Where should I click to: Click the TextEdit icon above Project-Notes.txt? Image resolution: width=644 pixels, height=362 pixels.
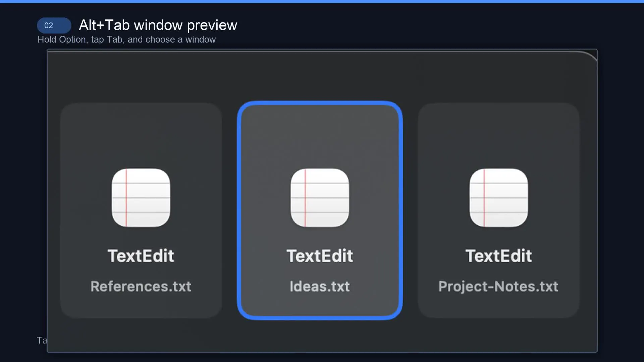click(x=499, y=198)
